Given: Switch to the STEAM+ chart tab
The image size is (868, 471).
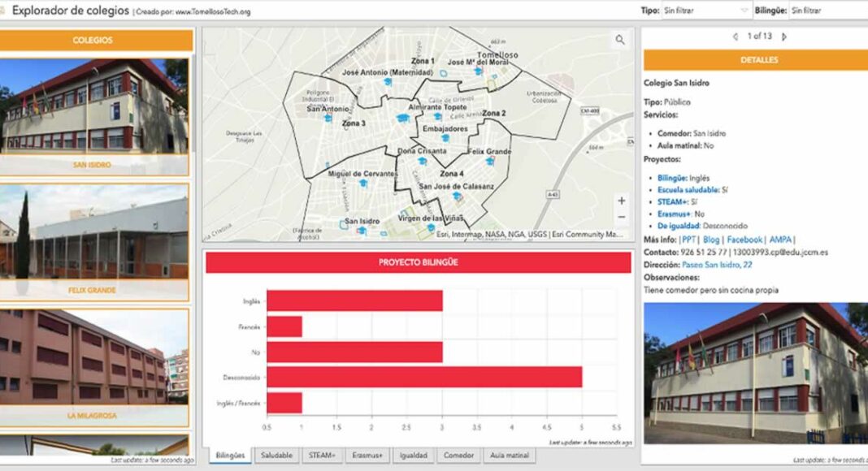Looking at the screenshot, I should (323, 456).
